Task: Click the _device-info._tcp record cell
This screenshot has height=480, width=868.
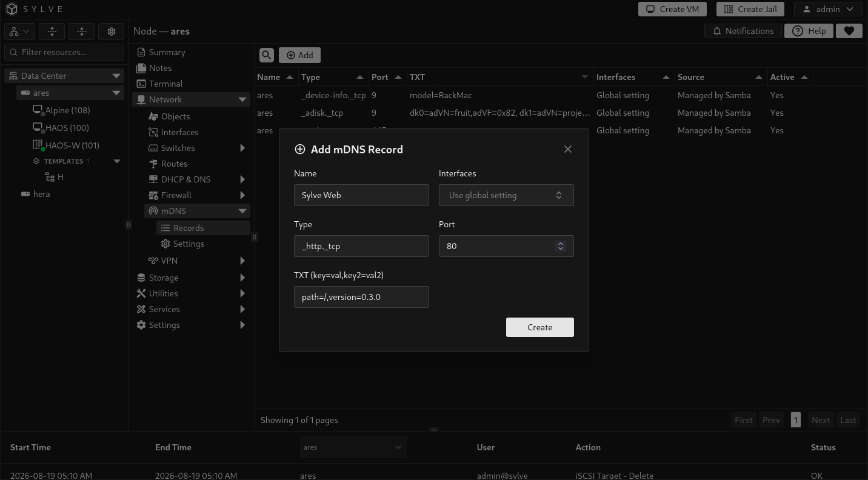Action: 333,95
